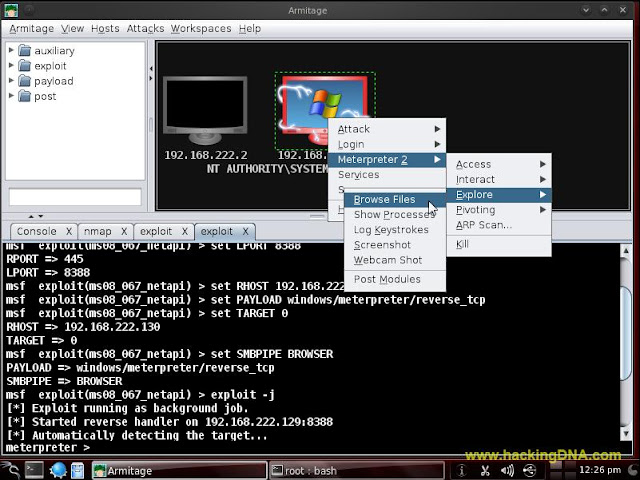The image size is (640, 480).
Task: Expand the auxiliary tree node
Action: [11, 50]
